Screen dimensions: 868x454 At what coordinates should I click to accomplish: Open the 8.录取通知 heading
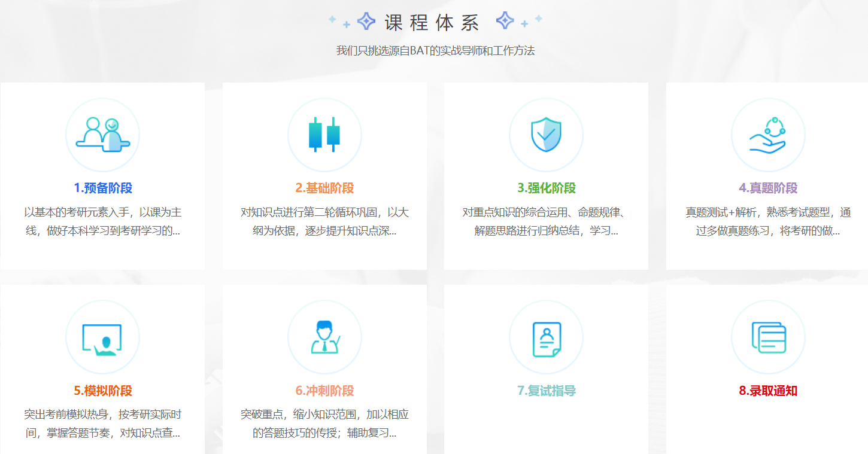click(x=768, y=391)
